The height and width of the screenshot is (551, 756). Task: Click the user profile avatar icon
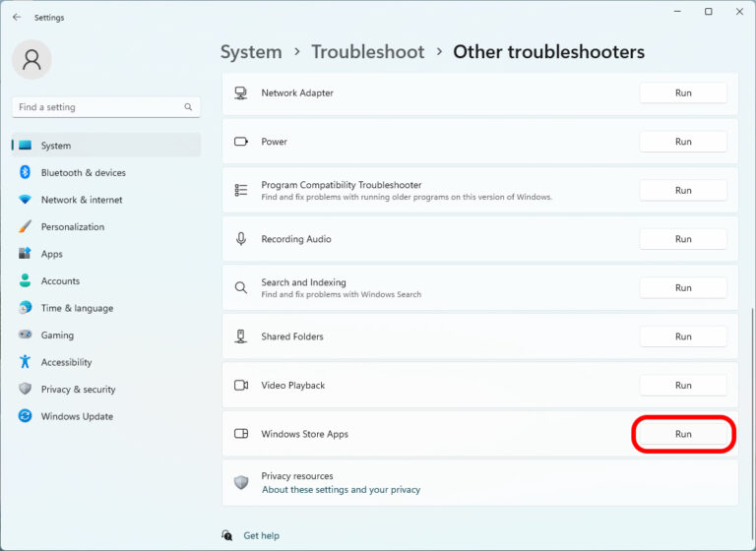coord(31,59)
